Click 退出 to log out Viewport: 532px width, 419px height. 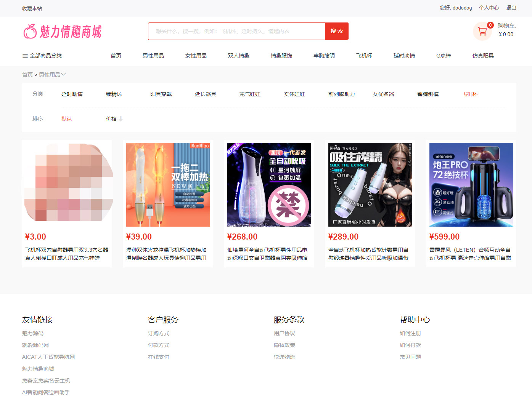tap(511, 8)
